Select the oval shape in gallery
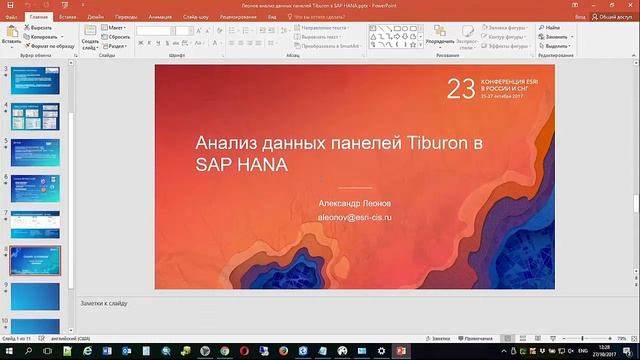 coord(405,29)
